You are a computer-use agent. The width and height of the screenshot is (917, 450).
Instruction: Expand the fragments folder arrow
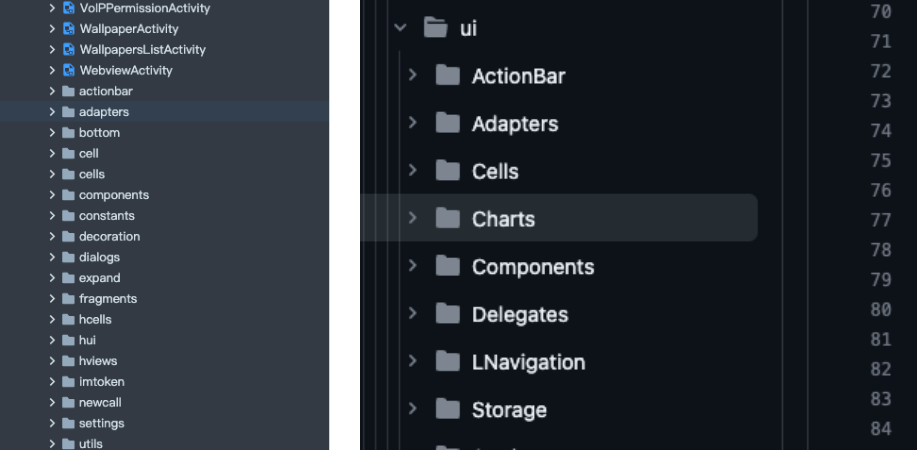pyautogui.click(x=52, y=298)
